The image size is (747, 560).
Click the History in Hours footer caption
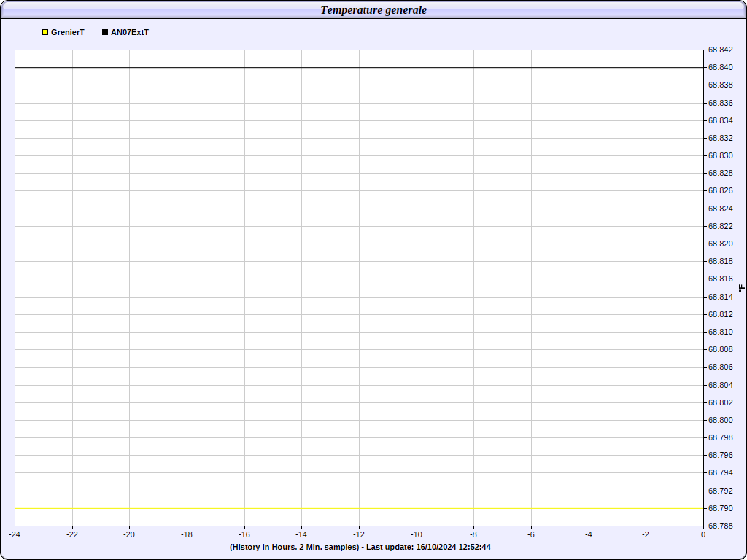pyautogui.click(x=294, y=547)
